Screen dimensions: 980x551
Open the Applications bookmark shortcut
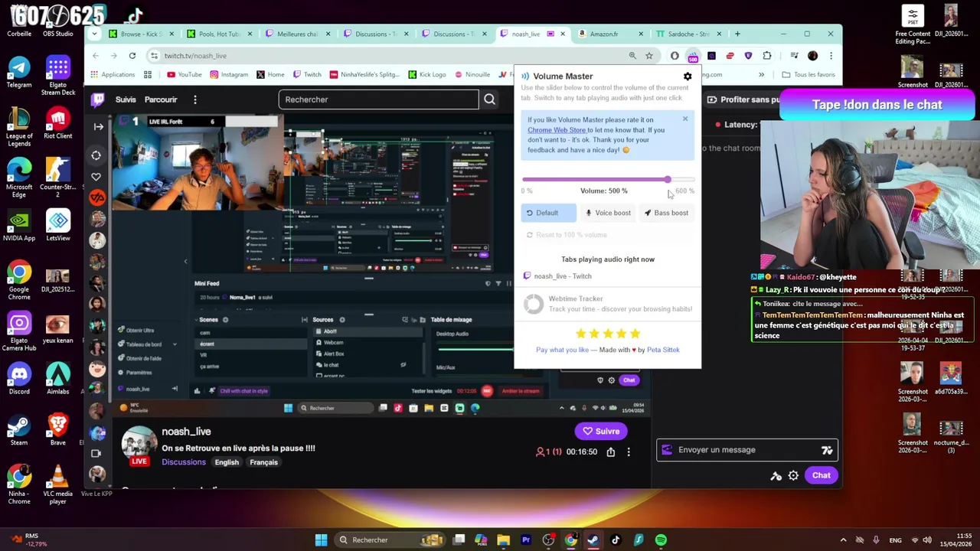(112, 75)
